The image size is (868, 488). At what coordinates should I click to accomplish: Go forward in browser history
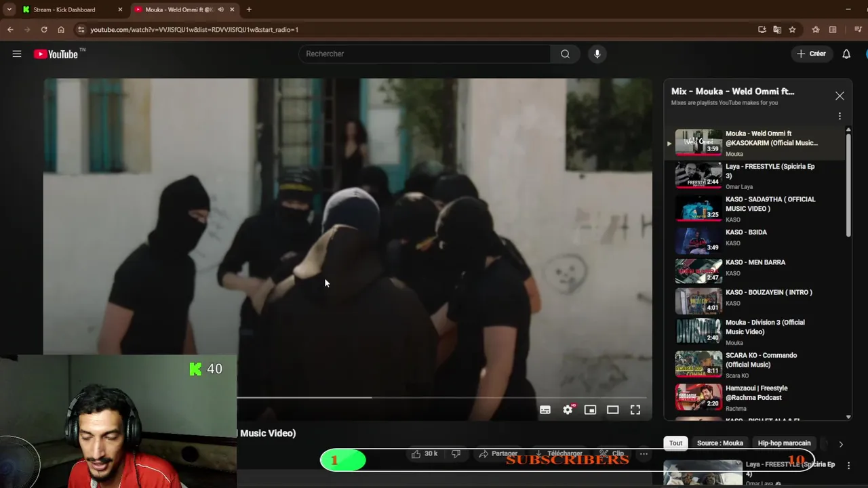(x=27, y=30)
